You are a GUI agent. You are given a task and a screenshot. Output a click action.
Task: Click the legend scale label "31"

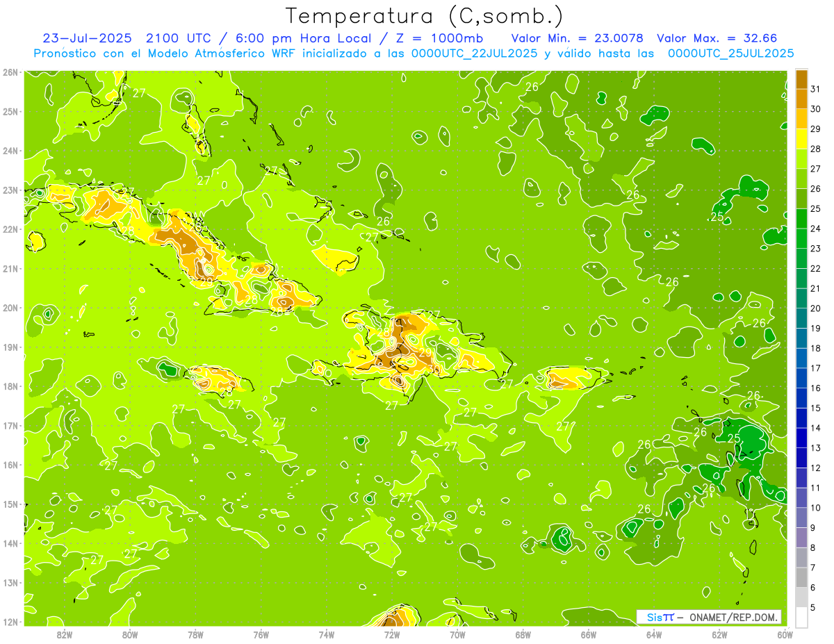(x=816, y=89)
